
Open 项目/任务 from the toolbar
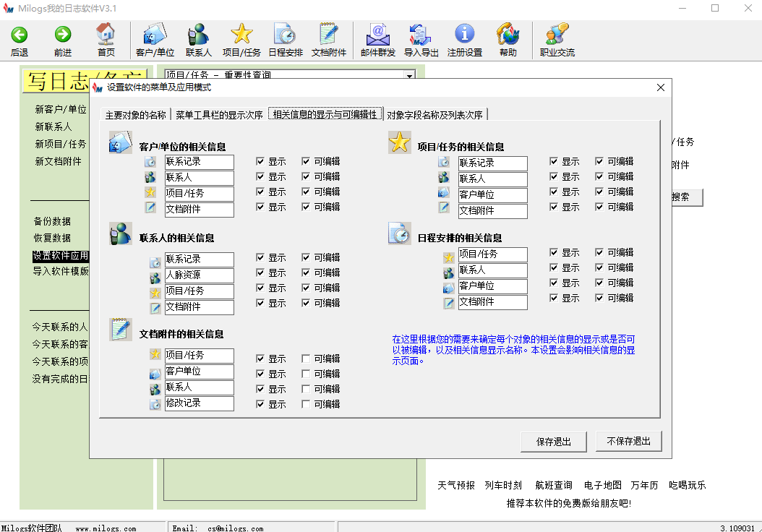point(241,40)
